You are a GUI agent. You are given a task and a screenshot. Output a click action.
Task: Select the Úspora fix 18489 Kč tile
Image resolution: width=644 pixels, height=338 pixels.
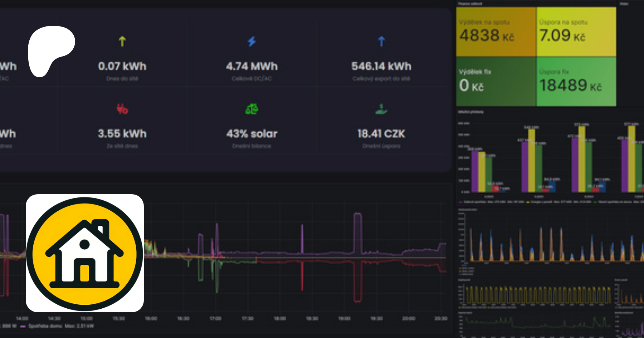(x=576, y=82)
